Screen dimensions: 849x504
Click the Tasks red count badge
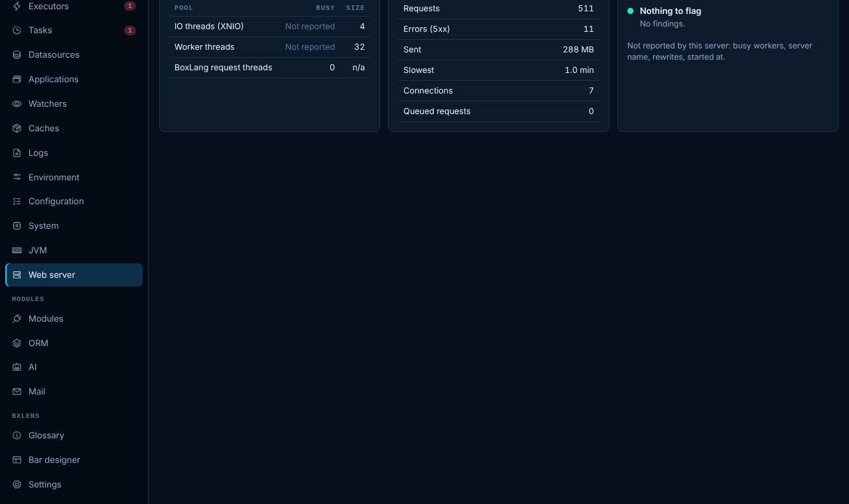130,31
